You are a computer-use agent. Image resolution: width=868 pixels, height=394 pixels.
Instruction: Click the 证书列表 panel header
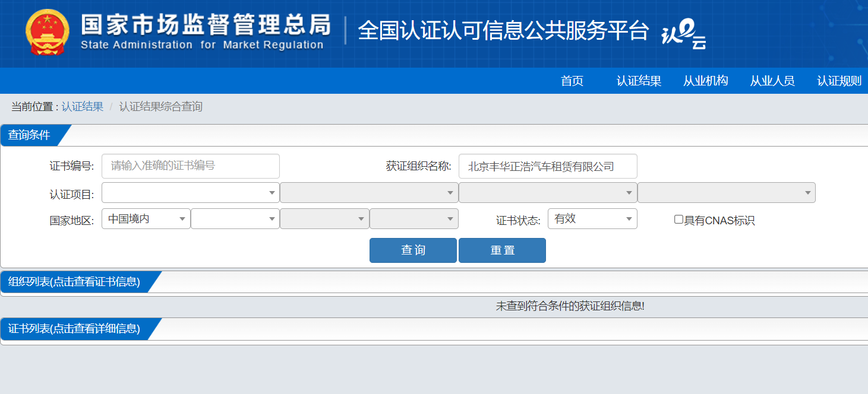pyautogui.click(x=74, y=329)
